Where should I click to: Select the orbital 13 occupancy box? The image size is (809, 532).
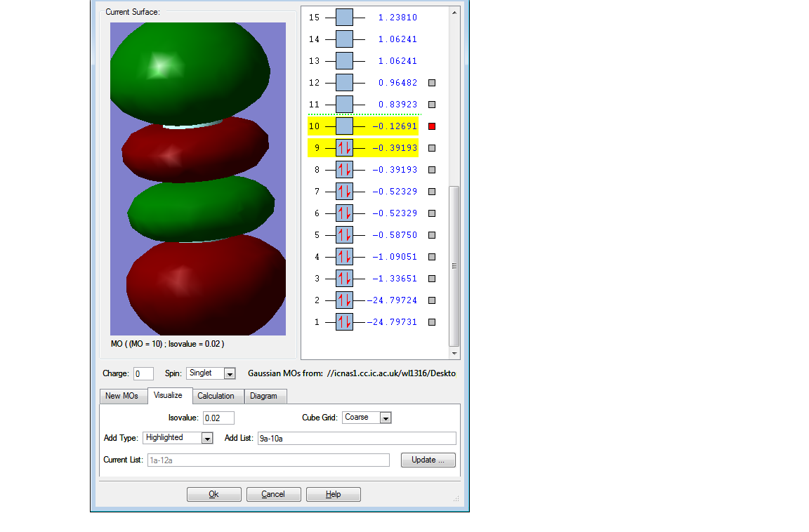[344, 61]
